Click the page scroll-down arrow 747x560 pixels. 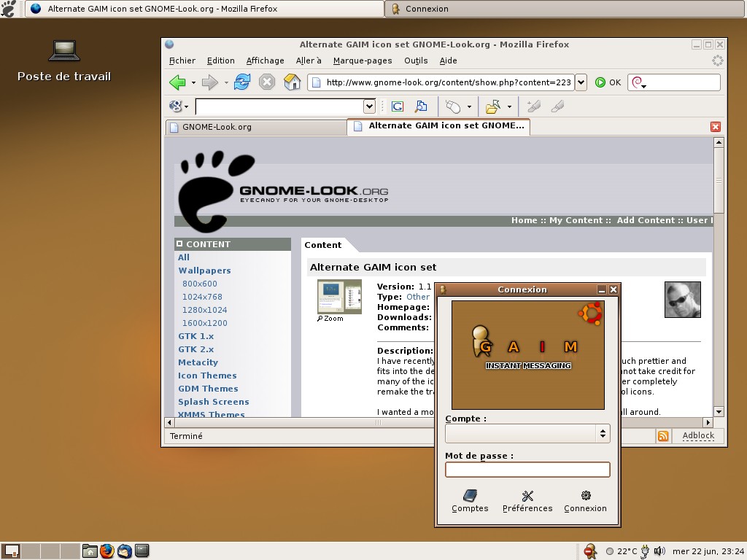719,411
